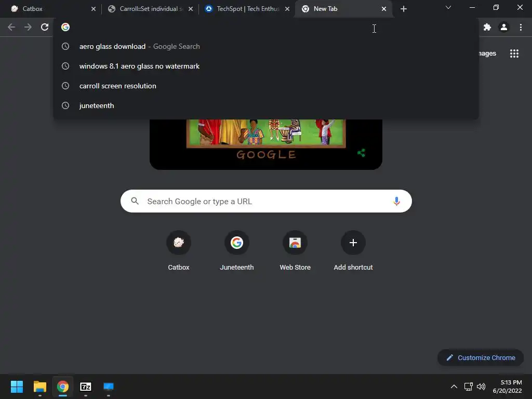
Task: Click the magnifier in search box
Action: [135, 201]
